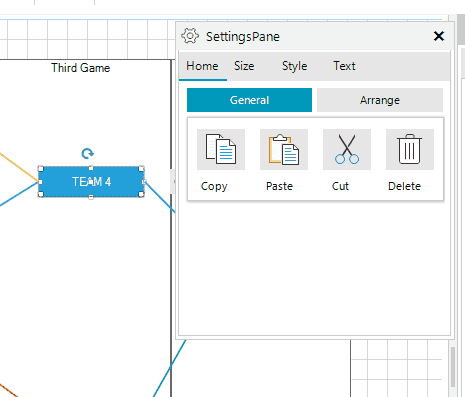Screen dimensions: 465x397
Task: Click the Cut scissors icon
Action: click(347, 149)
